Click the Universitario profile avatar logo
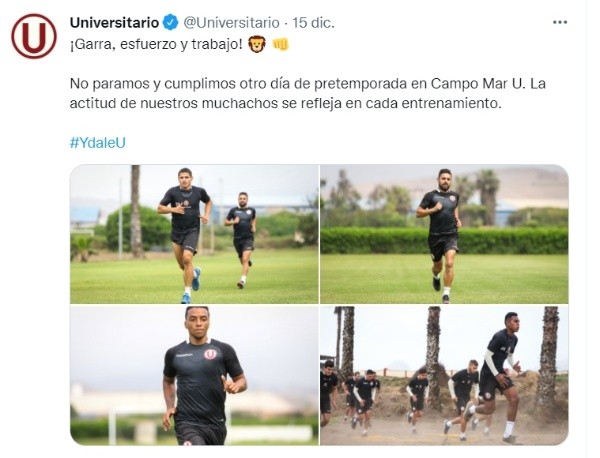 (x=34, y=36)
